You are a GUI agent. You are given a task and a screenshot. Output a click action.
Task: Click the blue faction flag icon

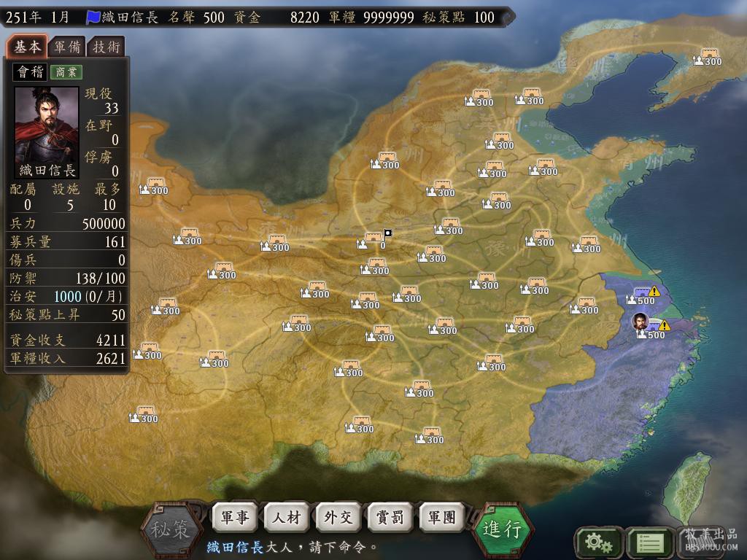pyautogui.click(x=93, y=17)
